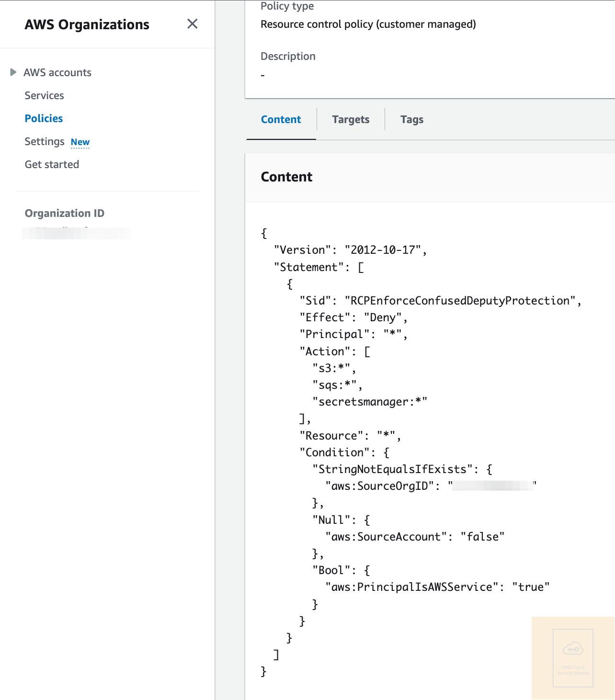Click the Organization ID label
Screen dimensions: 615x700
click(65, 213)
